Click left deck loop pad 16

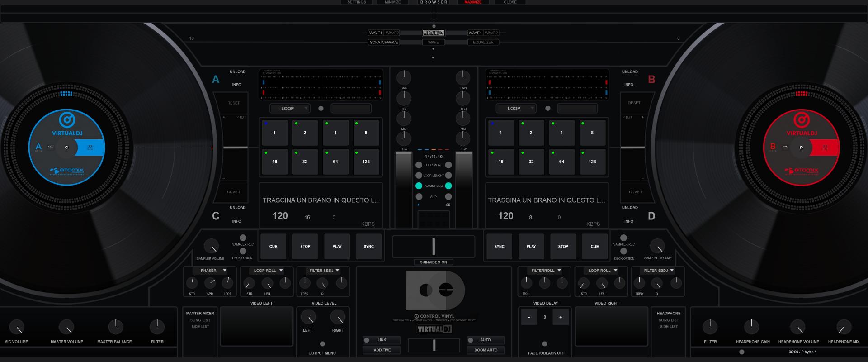point(274,162)
